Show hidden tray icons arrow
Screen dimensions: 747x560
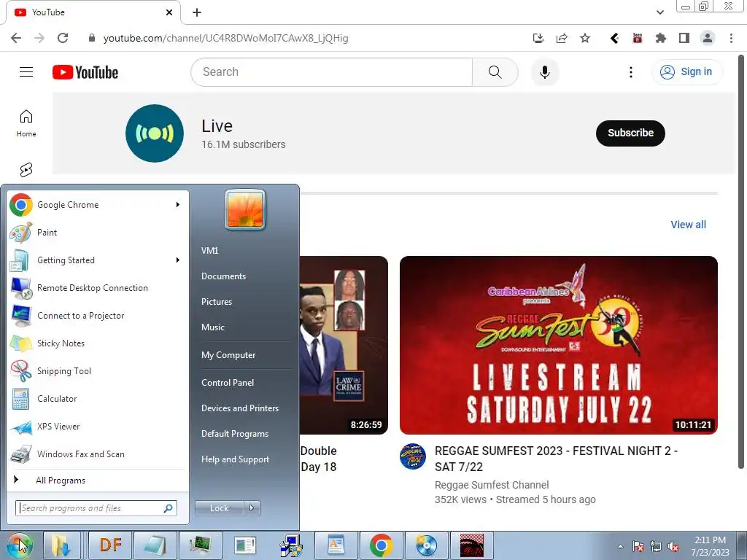pyautogui.click(x=620, y=546)
